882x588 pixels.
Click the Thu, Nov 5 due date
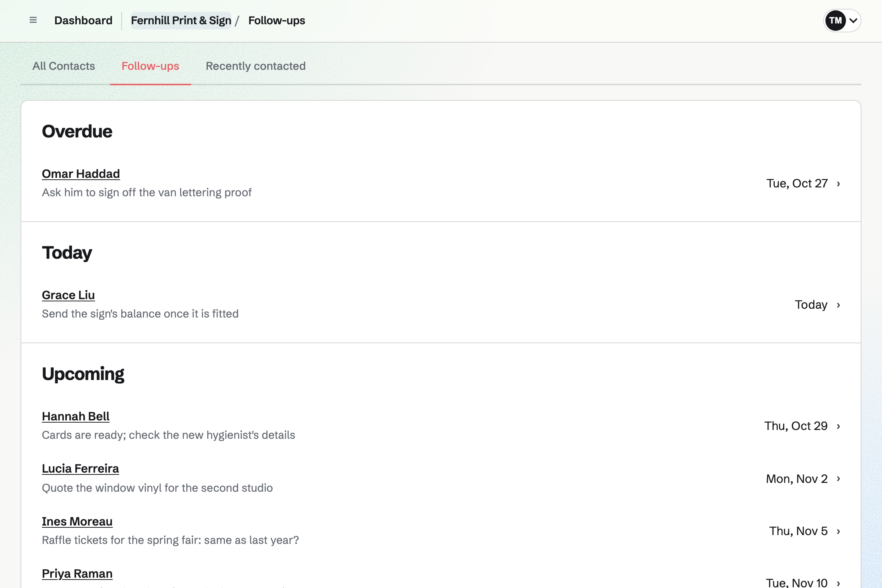pyautogui.click(x=798, y=531)
